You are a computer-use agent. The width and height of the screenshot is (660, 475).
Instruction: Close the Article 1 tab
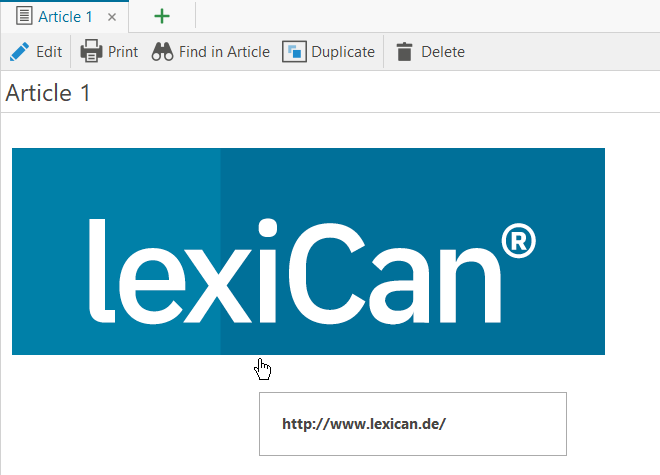click(x=112, y=17)
